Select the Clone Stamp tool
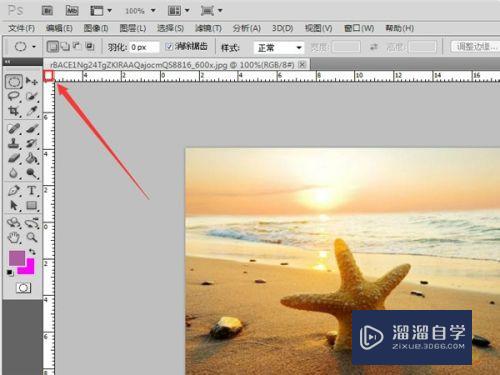The image size is (500, 375). (14, 143)
